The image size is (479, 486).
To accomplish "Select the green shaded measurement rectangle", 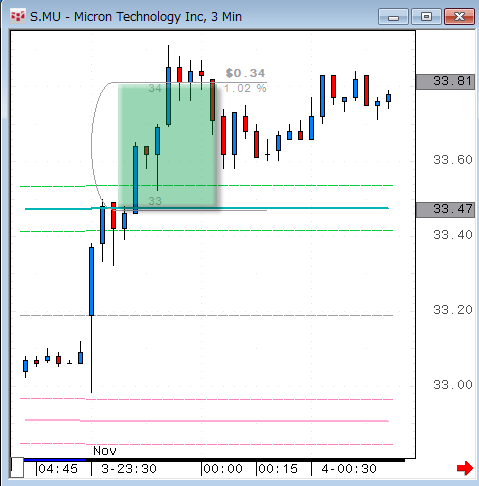I will click(x=168, y=147).
